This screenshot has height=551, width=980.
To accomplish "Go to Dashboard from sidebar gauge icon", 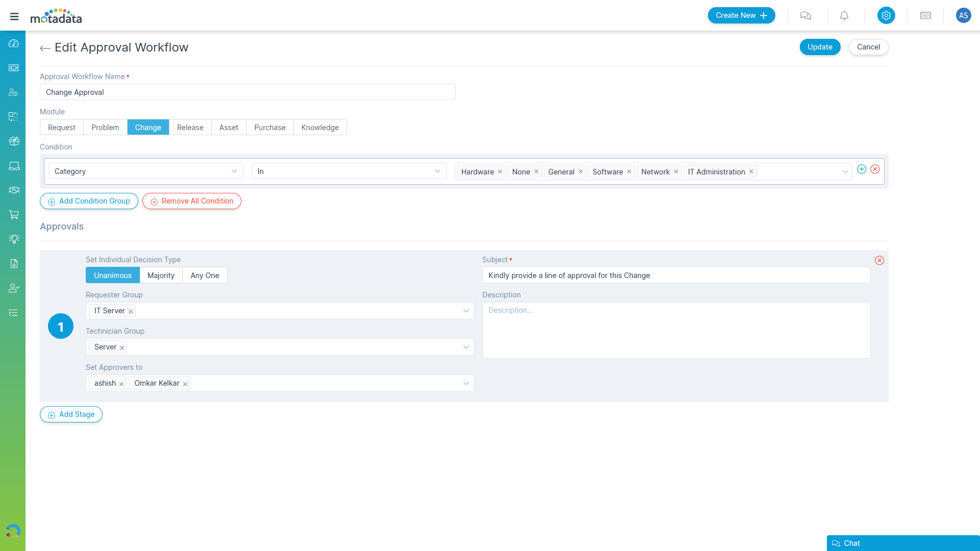I will pos(14,43).
